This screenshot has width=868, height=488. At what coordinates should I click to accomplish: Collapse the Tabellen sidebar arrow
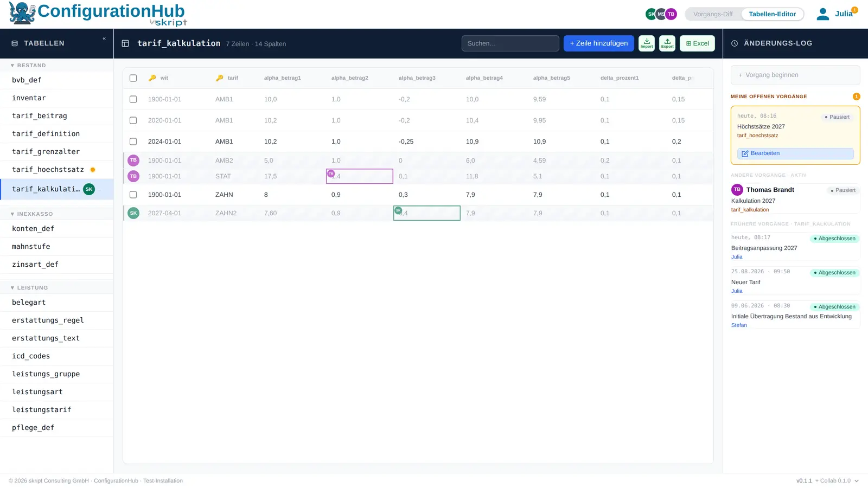(104, 38)
